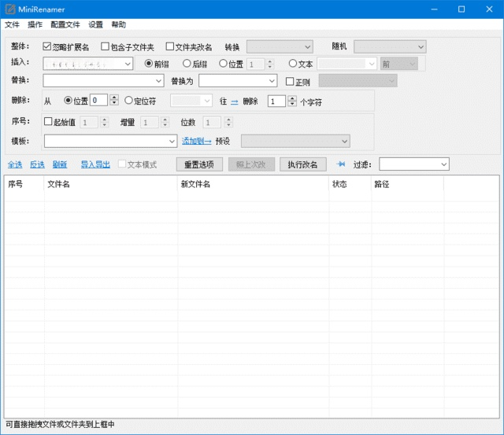Click the 文件名 column header
Viewport: 504px width, 435px height.
click(x=110, y=184)
